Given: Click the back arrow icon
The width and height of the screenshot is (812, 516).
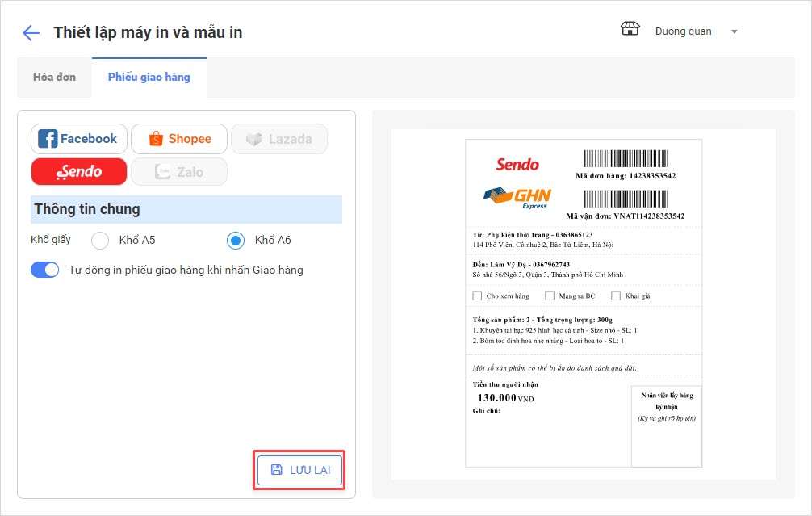Looking at the screenshot, I should pos(31,33).
